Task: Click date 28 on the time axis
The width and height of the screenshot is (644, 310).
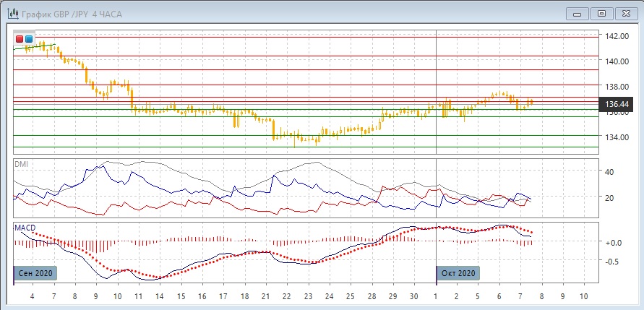Action: 372,296
